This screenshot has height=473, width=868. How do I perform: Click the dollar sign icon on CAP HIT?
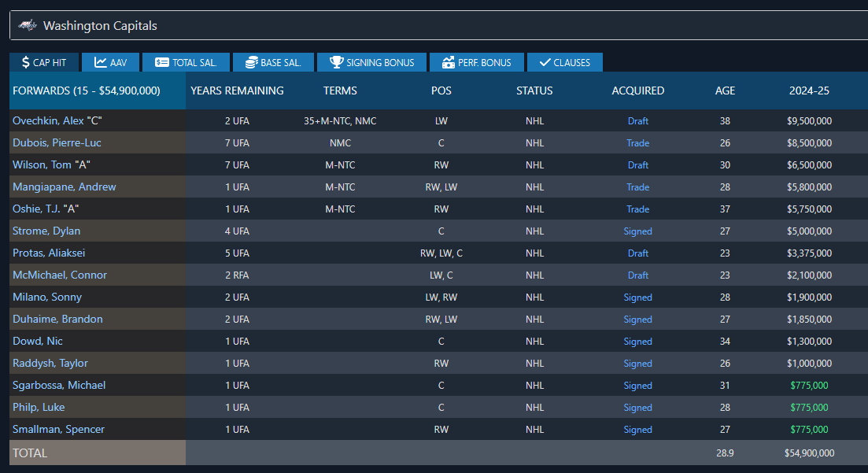pyautogui.click(x=25, y=62)
